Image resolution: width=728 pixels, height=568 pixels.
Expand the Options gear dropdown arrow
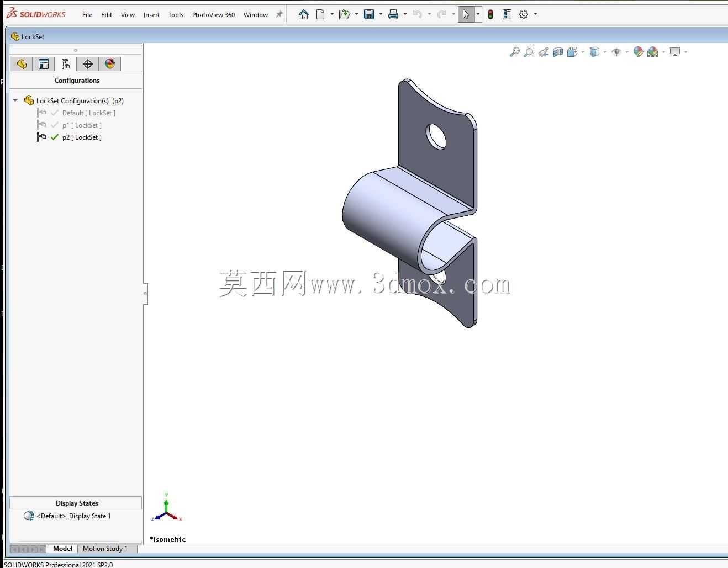(535, 14)
